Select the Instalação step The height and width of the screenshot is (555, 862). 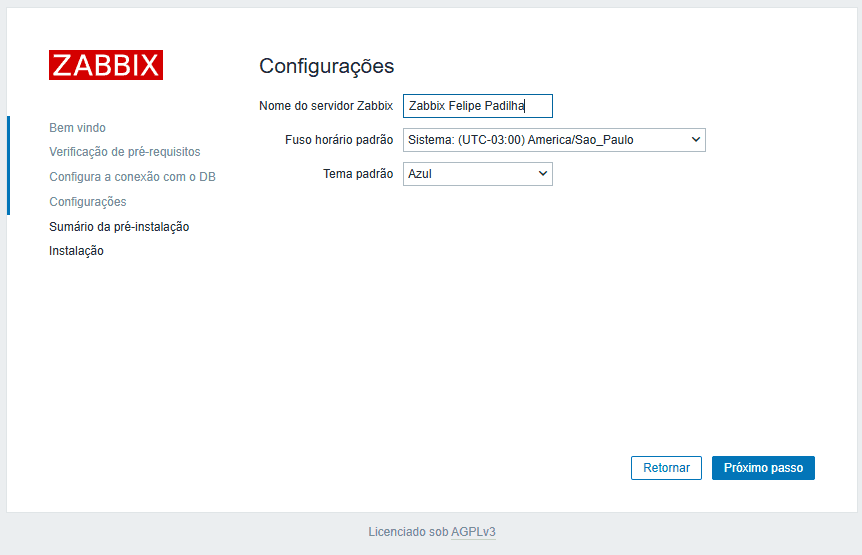pos(76,251)
